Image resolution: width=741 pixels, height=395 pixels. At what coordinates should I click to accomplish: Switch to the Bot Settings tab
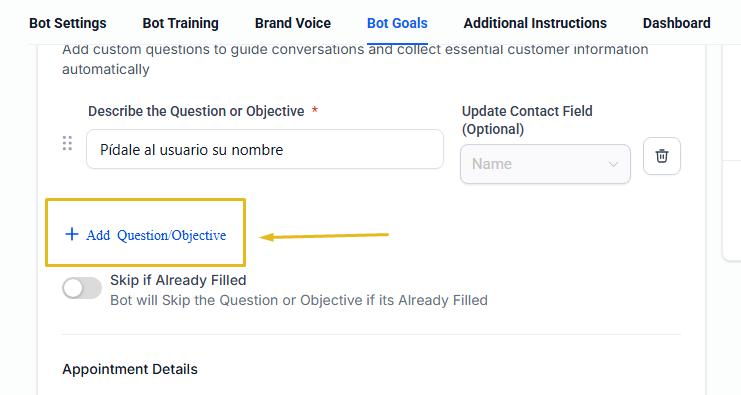(68, 23)
